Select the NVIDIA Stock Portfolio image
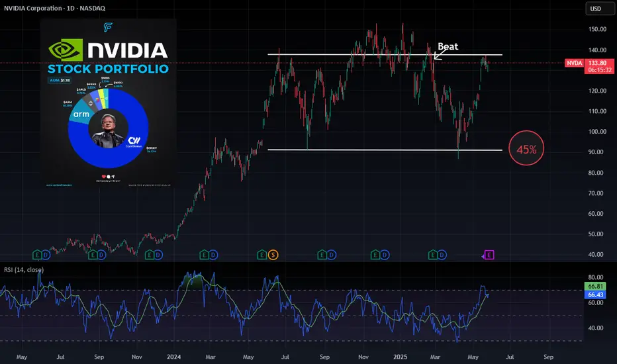The image size is (617, 364). [108, 103]
